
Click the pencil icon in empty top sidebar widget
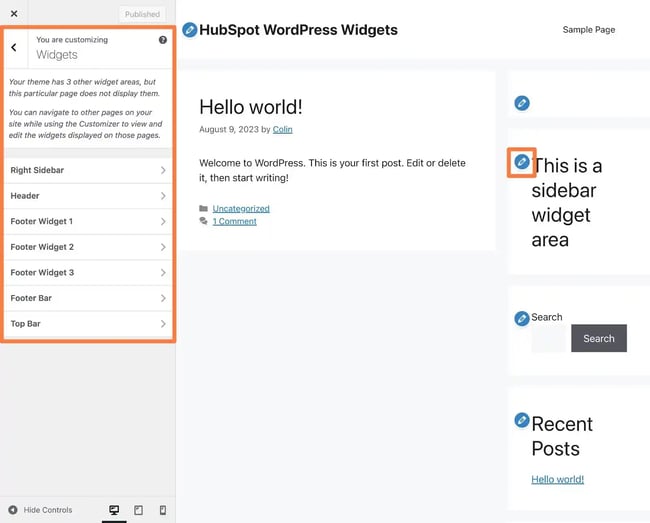tap(522, 103)
